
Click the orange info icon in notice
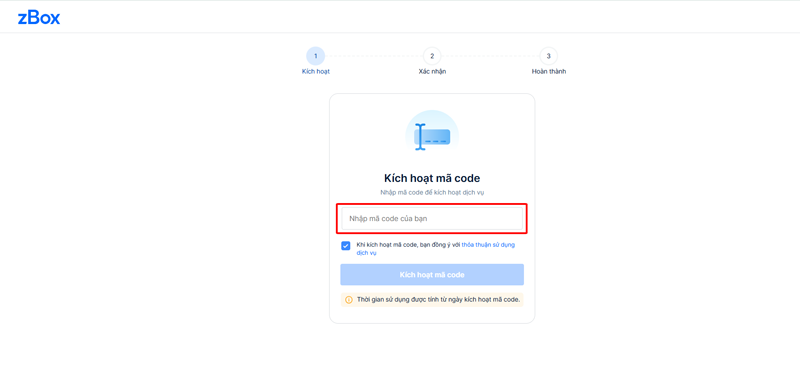tap(349, 300)
